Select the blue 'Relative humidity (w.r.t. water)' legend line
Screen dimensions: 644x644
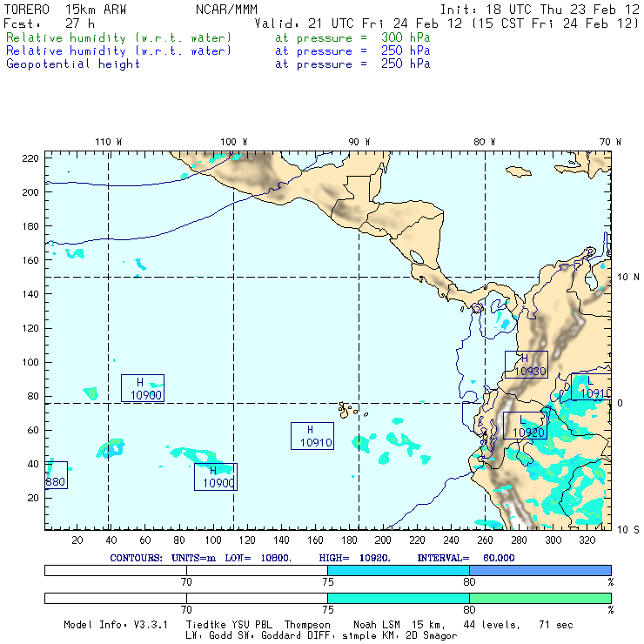point(118,51)
